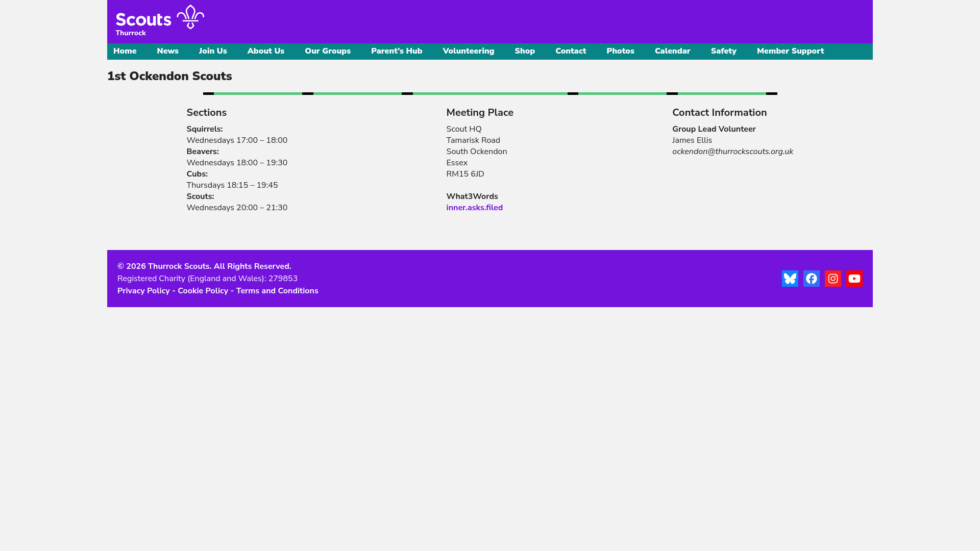Image resolution: width=980 pixels, height=551 pixels.
Task: Open the YouTube social icon
Action: (x=854, y=279)
